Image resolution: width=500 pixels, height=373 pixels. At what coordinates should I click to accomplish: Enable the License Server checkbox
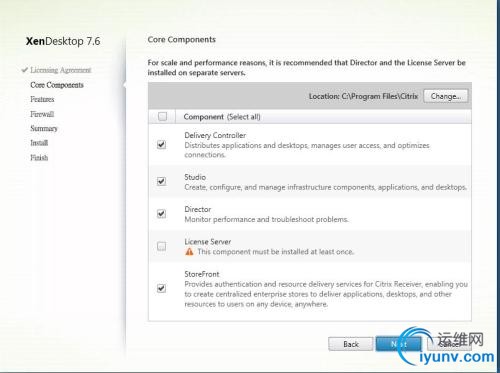coord(161,246)
